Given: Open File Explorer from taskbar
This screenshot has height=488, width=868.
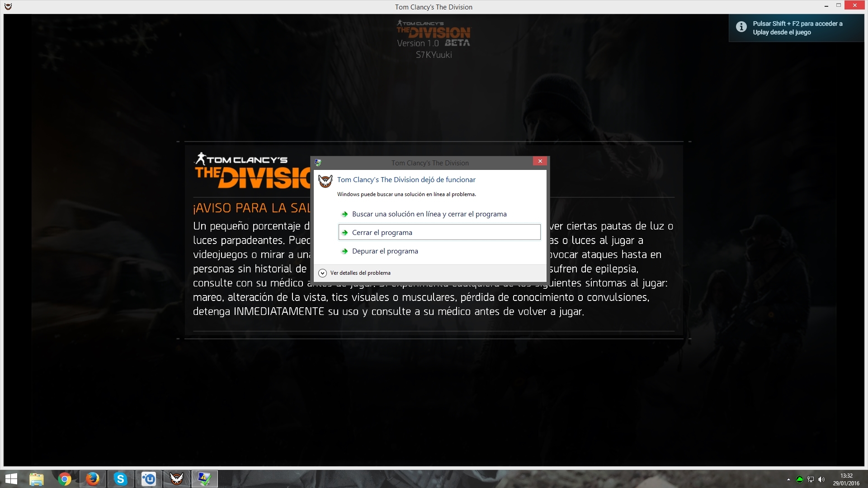Looking at the screenshot, I should (37, 479).
